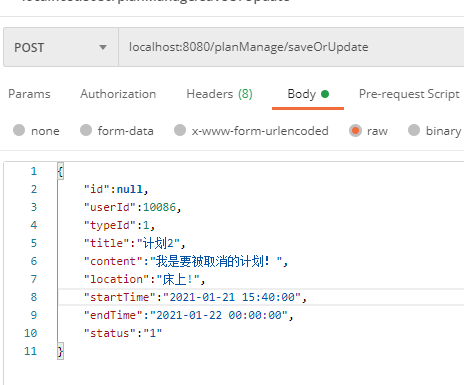Click the "id":null line
Image resolution: width=464 pixels, height=385 pixels.
click(116, 189)
